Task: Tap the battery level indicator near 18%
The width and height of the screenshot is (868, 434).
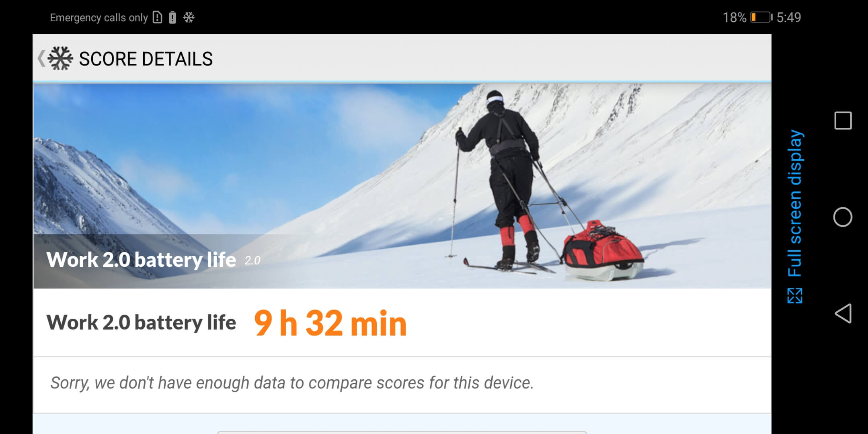Action: click(761, 17)
